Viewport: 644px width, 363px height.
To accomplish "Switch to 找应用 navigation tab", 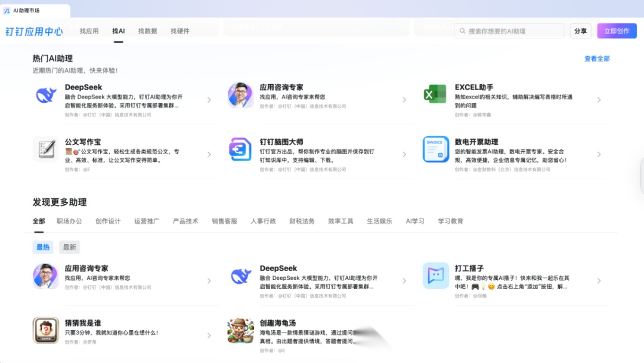I will pyautogui.click(x=89, y=31).
